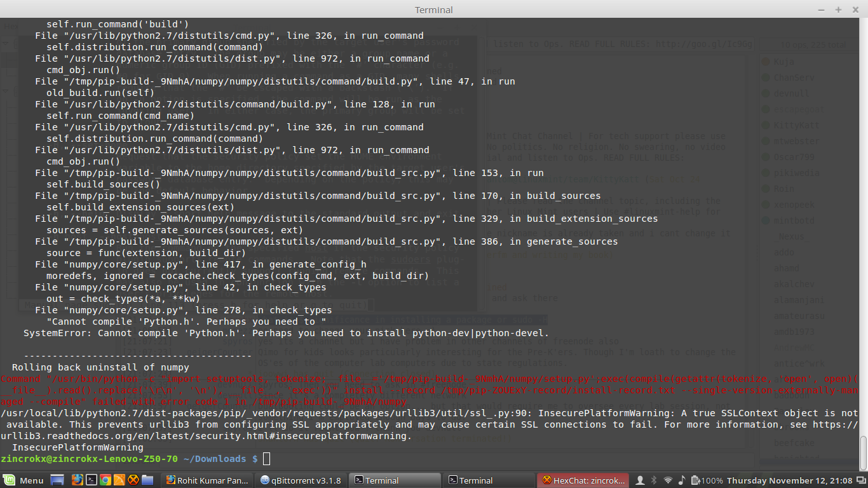Click the 'self.run_command(cmd_name)' line
Screen dimensions: 868x488
coord(121,116)
